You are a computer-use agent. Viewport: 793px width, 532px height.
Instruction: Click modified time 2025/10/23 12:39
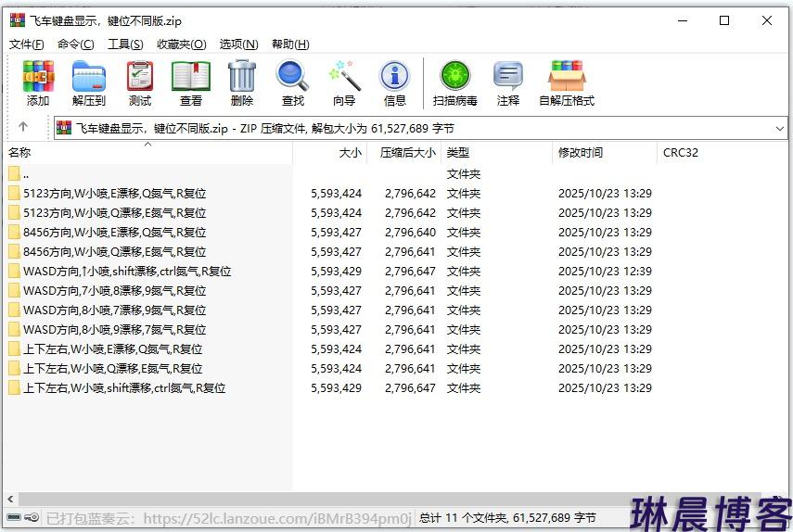[605, 272]
